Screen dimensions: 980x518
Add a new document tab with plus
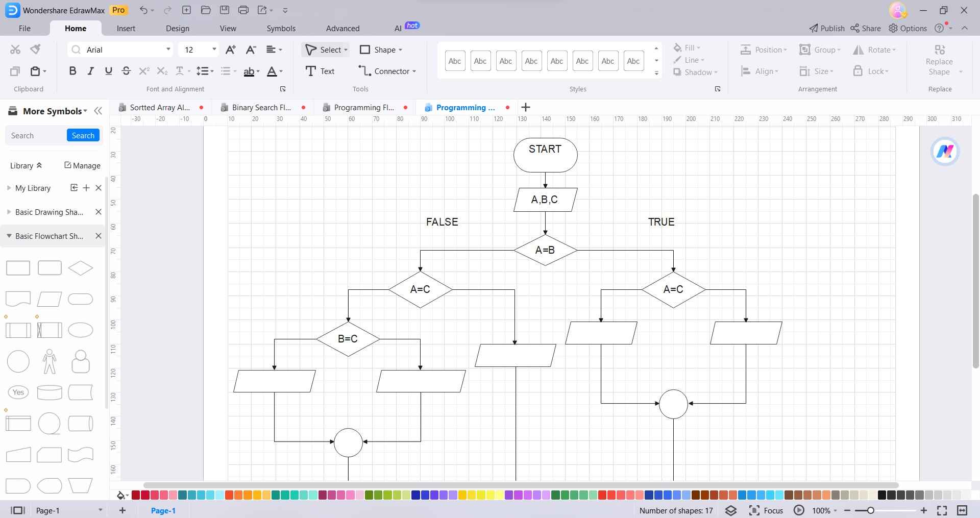tap(526, 107)
